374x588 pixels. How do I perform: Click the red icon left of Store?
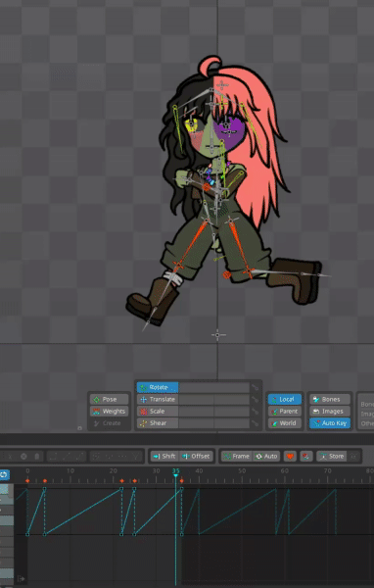(x=306, y=456)
